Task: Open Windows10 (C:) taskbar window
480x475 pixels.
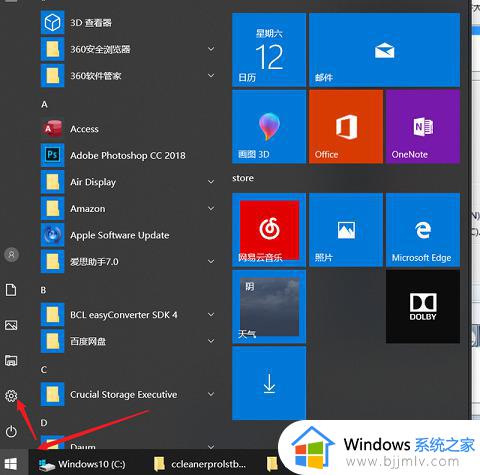Action: coord(82,464)
